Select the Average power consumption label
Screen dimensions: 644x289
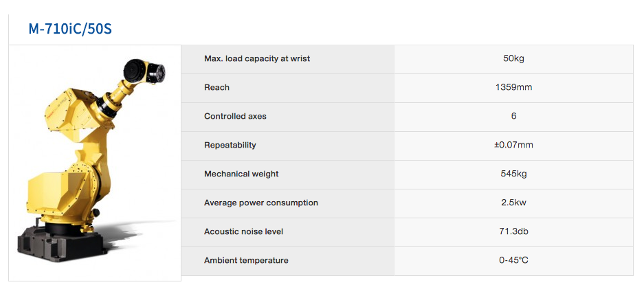261,203
